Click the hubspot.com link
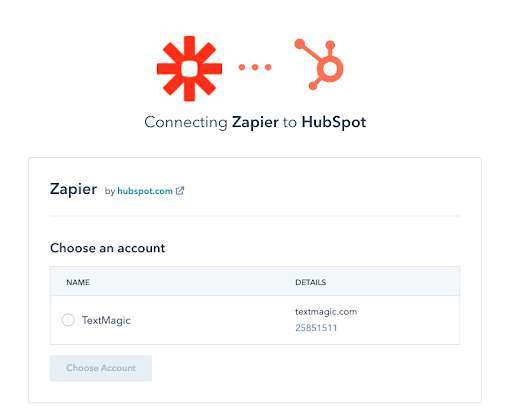Screen dimensions: 512x413 pos(145,191)
